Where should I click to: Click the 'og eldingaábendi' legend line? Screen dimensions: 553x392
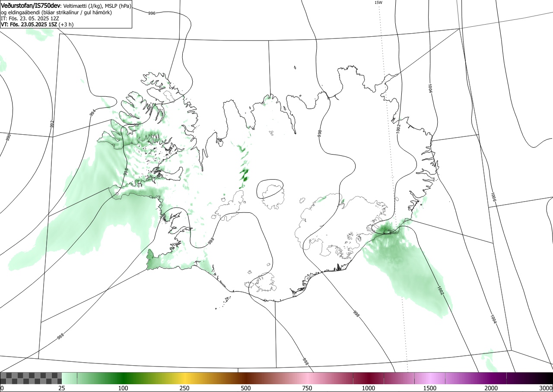click(x=56, y=13)
